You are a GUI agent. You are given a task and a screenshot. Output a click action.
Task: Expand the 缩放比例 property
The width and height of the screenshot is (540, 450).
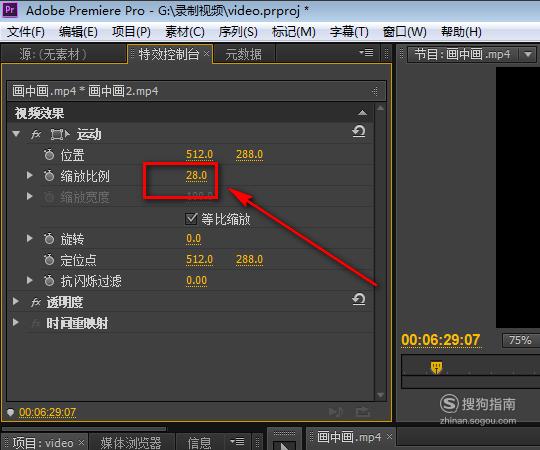pos(30,176)
